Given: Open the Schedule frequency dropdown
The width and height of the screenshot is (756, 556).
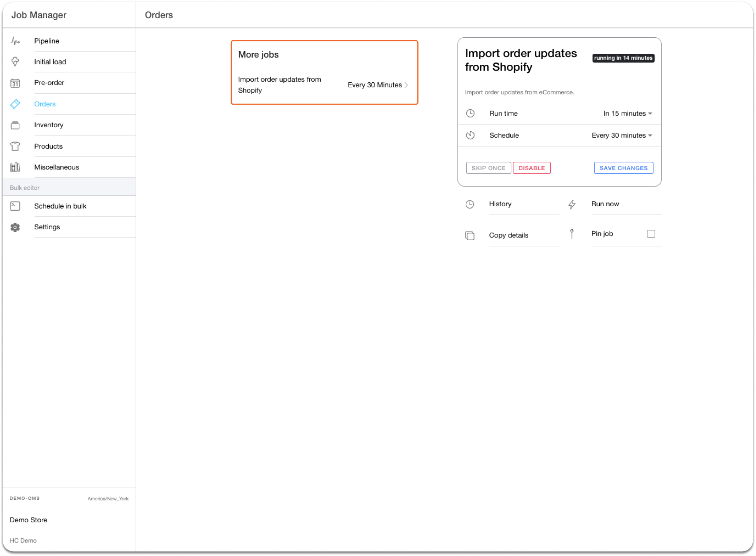Looking at the screenshot, I should [622, 135].
